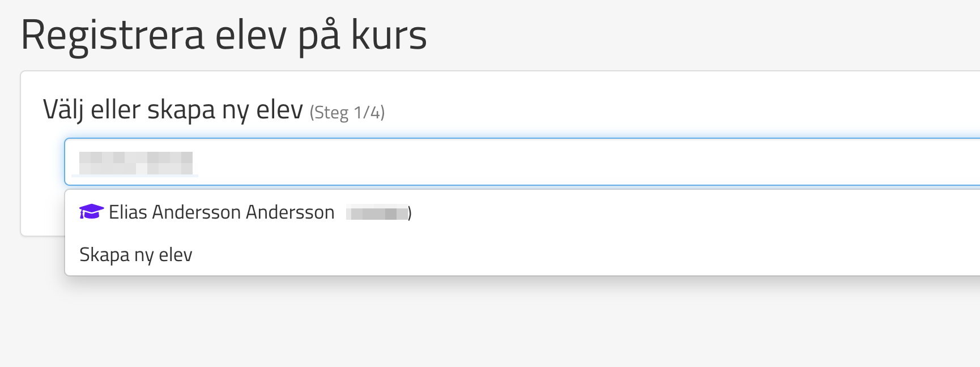Click the graduation cap icon beside Elias Andersson
This screenshot has height=367, width=980.
pyautogui.click(x=91, y=212)
